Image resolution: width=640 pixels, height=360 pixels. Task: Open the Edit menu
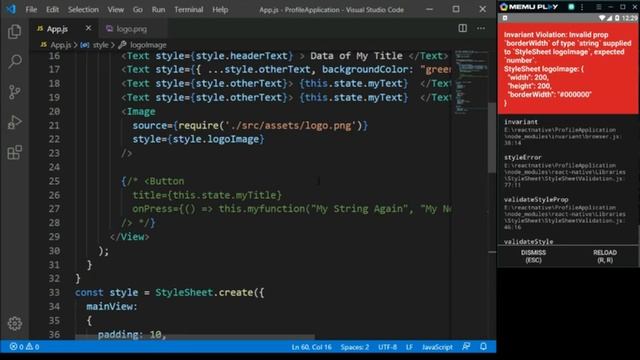tap(52, 9)
